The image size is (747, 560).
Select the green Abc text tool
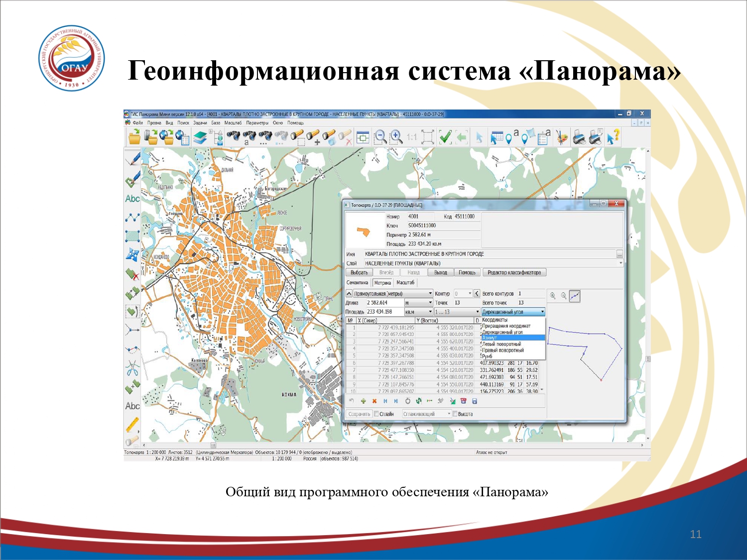[132, 199]
